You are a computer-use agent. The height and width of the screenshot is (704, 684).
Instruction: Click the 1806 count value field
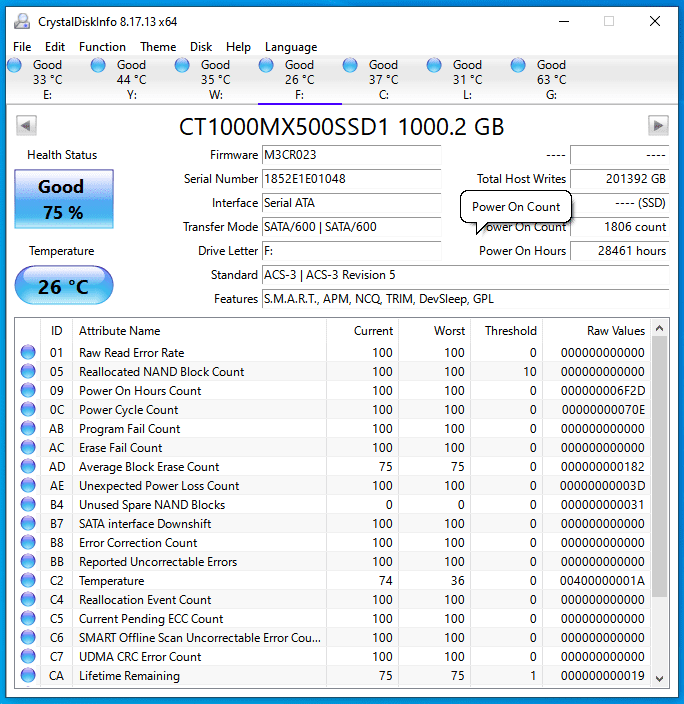coord(620,227)
